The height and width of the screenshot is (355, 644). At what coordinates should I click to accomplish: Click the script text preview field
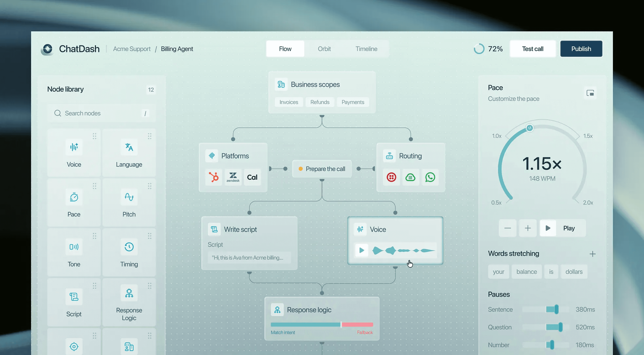coord(249,258)
